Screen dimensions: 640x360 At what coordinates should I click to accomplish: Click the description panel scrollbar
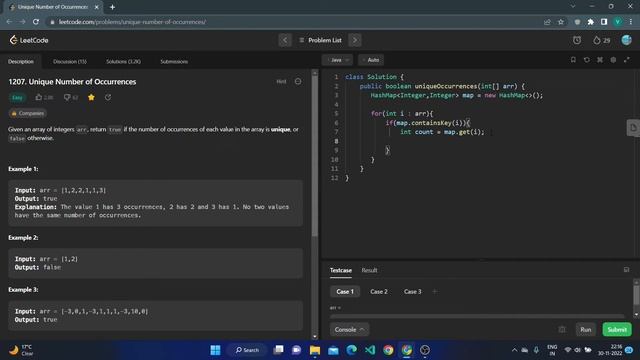pos(315,155)
